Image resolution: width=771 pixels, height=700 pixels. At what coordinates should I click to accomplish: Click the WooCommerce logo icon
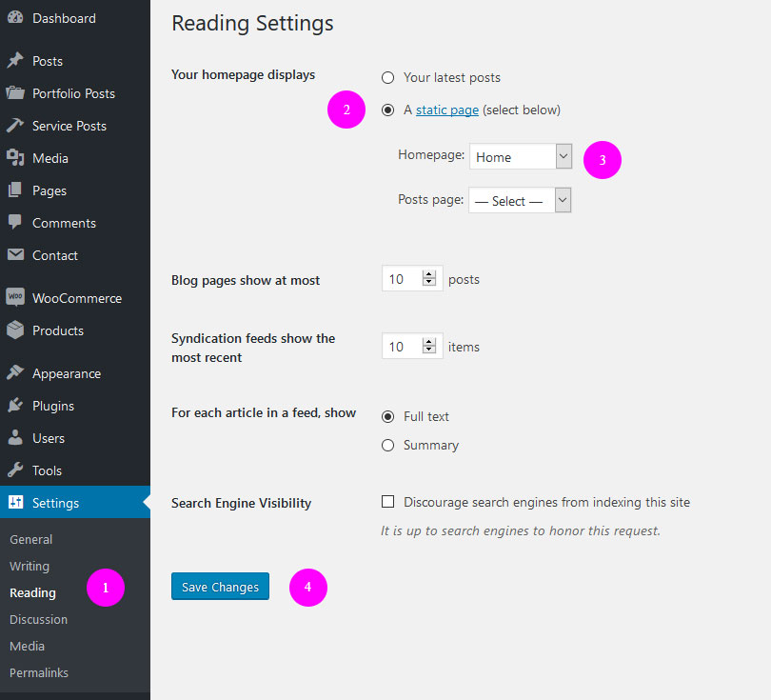coord(15,298)
